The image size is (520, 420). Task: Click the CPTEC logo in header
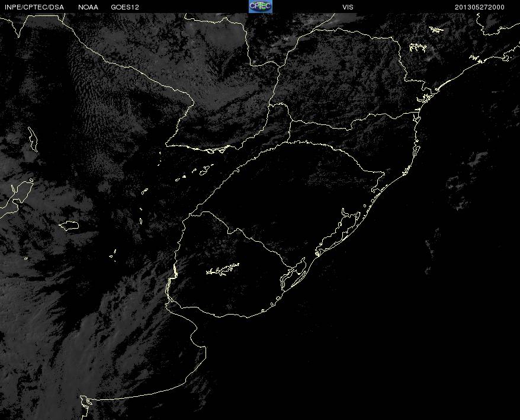(x=260, y=7)
